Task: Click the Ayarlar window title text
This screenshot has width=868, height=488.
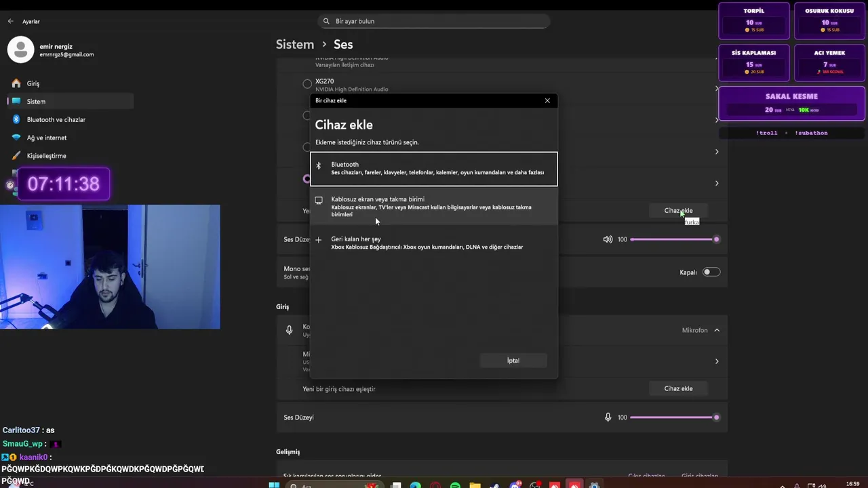Action: (31, 22)
